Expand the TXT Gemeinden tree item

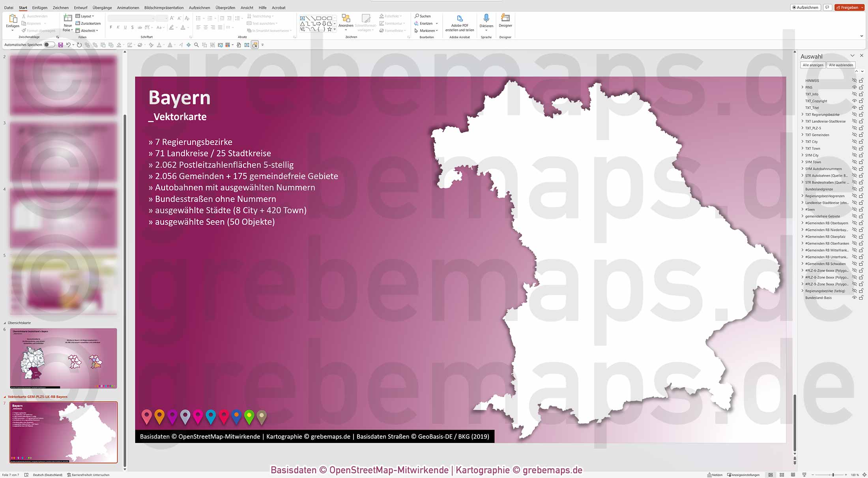[803, 135]
